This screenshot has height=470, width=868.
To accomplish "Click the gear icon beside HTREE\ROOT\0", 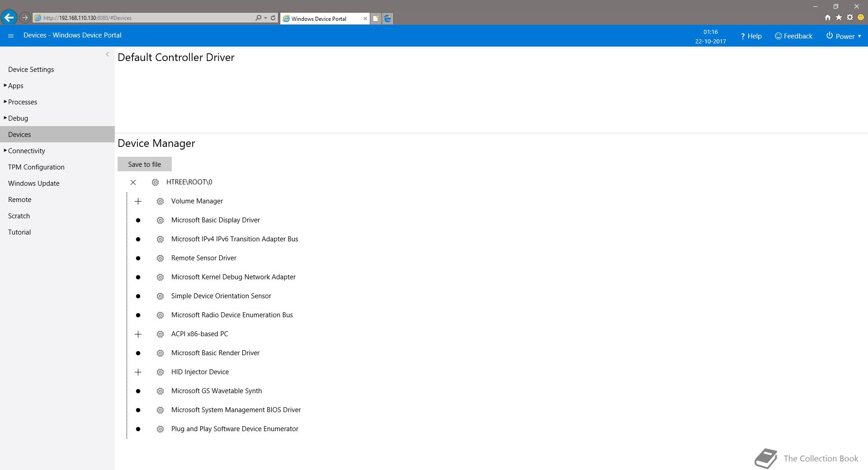I will coord(155,182).
